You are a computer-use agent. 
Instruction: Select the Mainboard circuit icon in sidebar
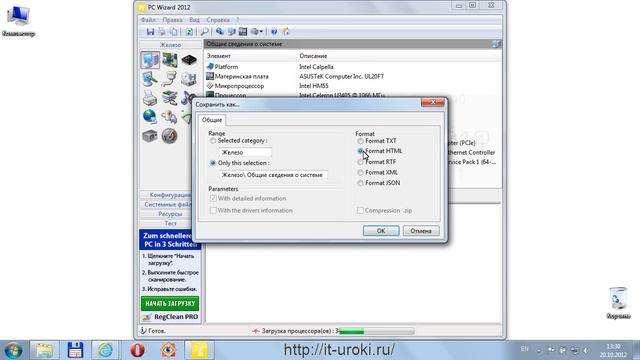(x=169, y=60)
